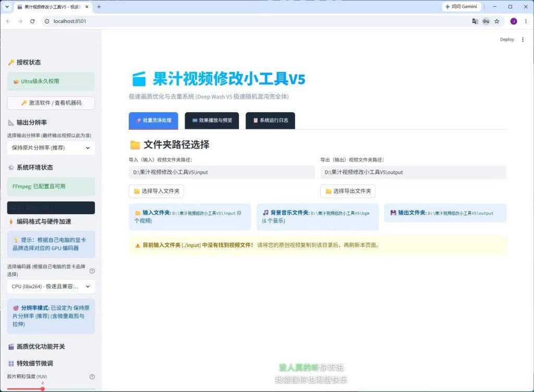The width and height of the screenshot is (534, 392).
Task: Open the 批量洗涤处理 tab
Action: [x=153, y=120]
